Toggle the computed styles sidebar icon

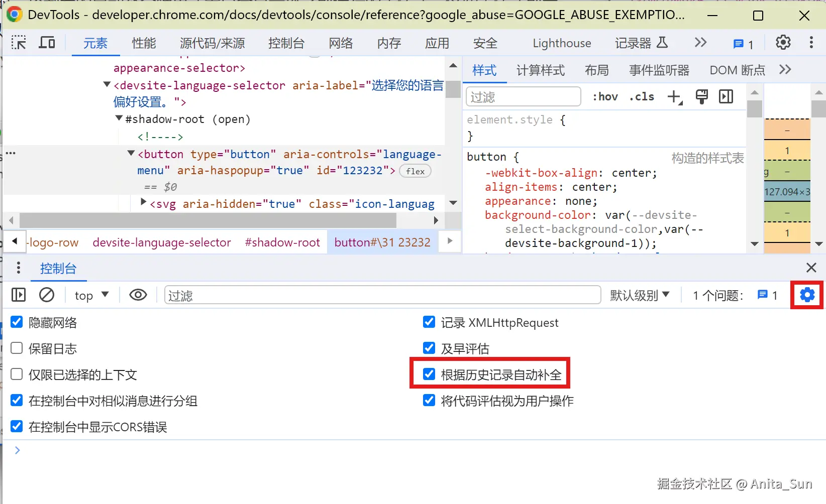[x=726, y=96]
